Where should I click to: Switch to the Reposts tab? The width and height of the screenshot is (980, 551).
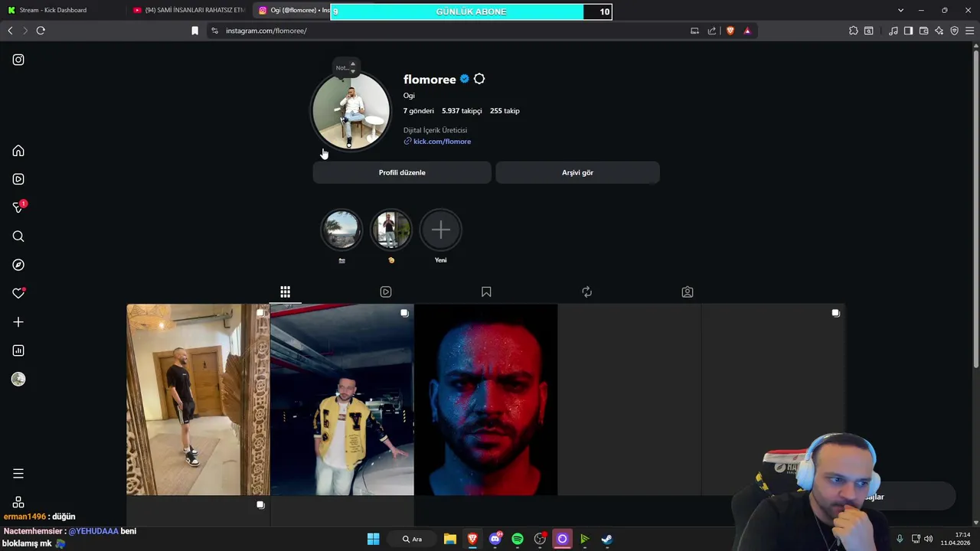pos(586,292)
